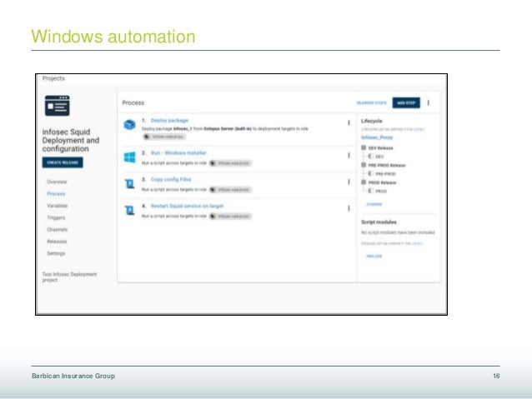
Task: Open the Overview section
Action: click(57, 182)
